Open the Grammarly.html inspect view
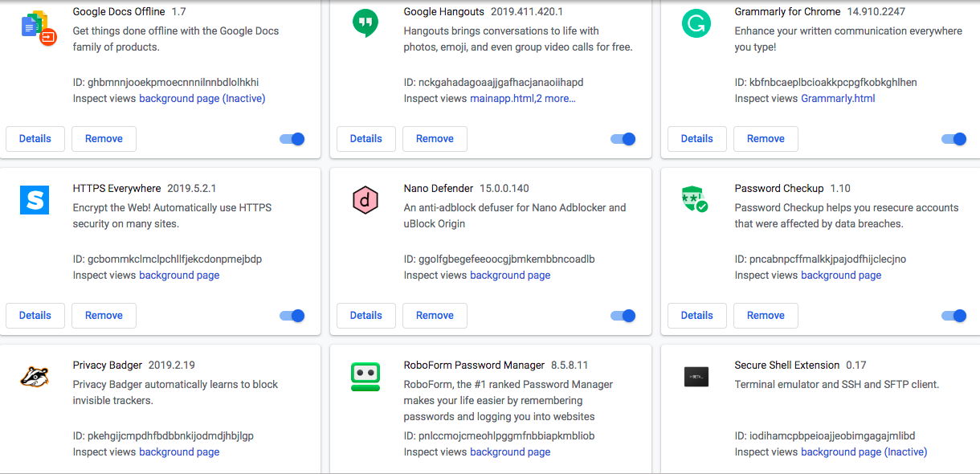980x474 pixels. point(838,99)
